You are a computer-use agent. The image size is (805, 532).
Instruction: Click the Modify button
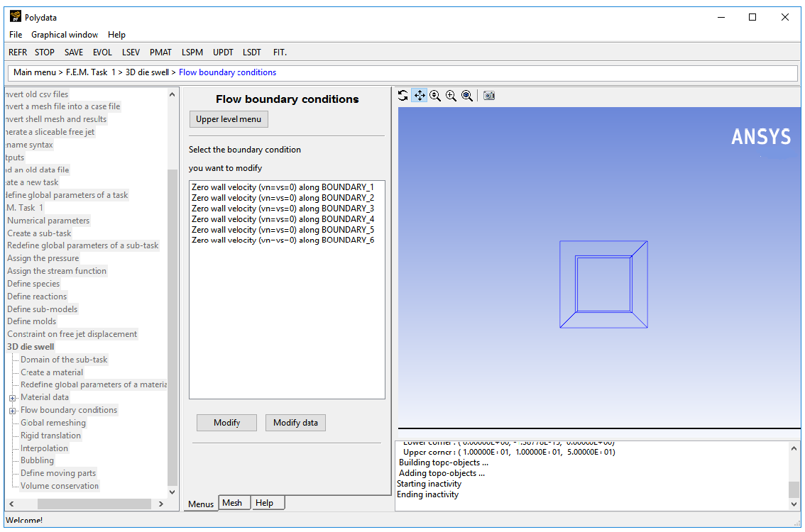point(226,423)
